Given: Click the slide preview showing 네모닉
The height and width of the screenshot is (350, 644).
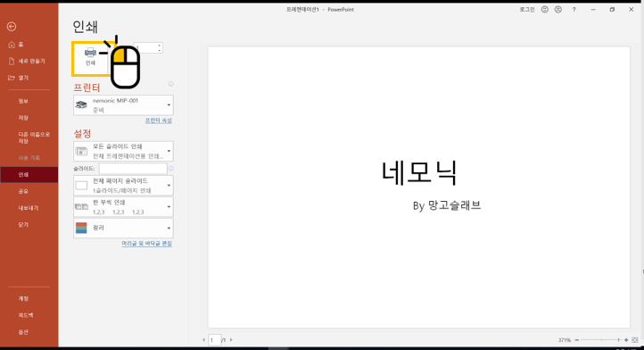Looking at the screenshot, I should click(419, 187).
